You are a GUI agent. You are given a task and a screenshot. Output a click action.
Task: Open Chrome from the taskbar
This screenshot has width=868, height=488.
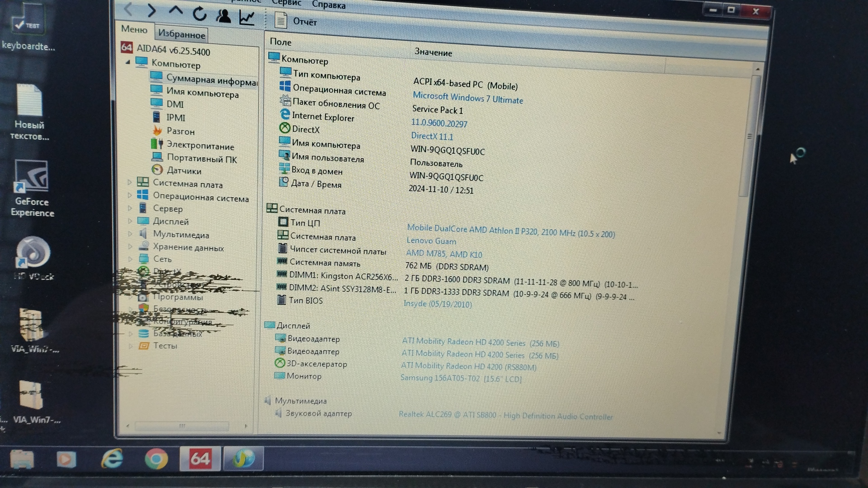(156, 459)
